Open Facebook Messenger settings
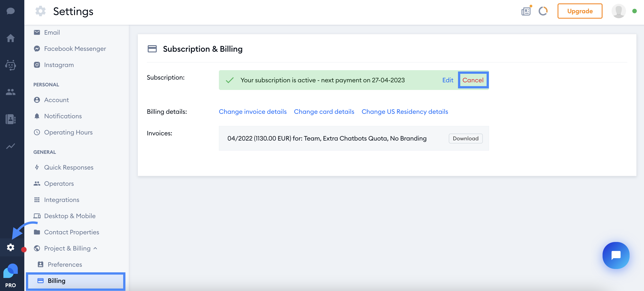 pos(70,49)
